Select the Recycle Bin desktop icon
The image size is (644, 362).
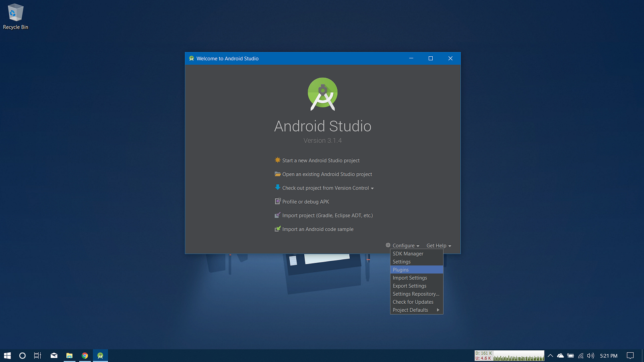pos(16,16)
